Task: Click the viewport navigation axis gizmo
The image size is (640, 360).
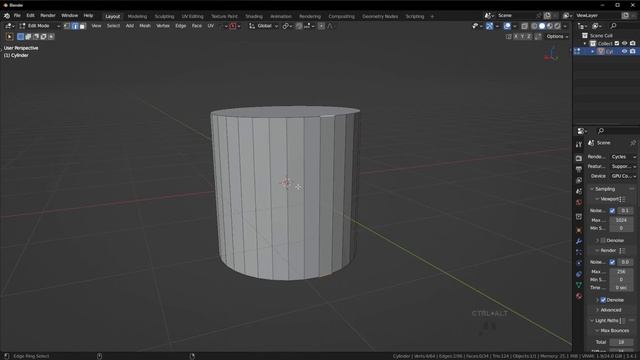Action: click(552, 55)
